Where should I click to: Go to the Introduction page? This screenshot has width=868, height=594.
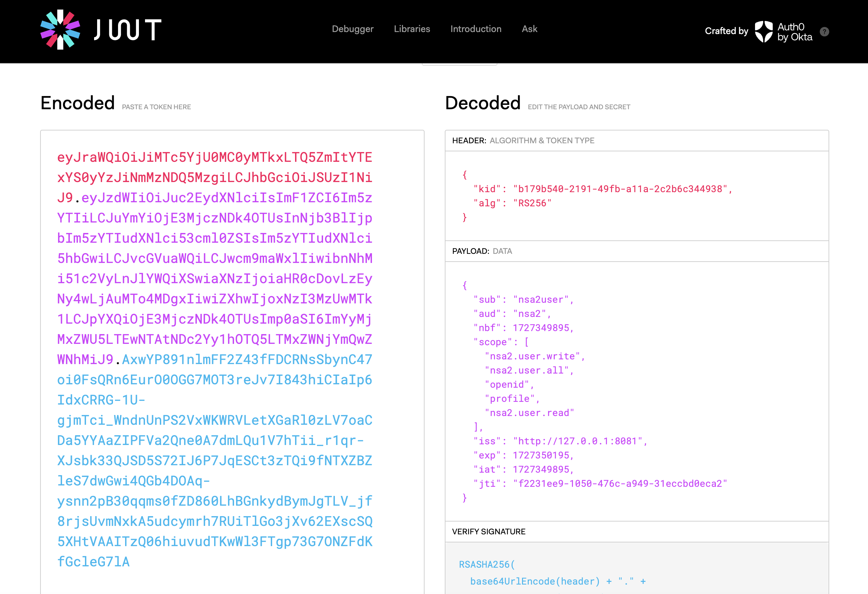tap(476, 29)
